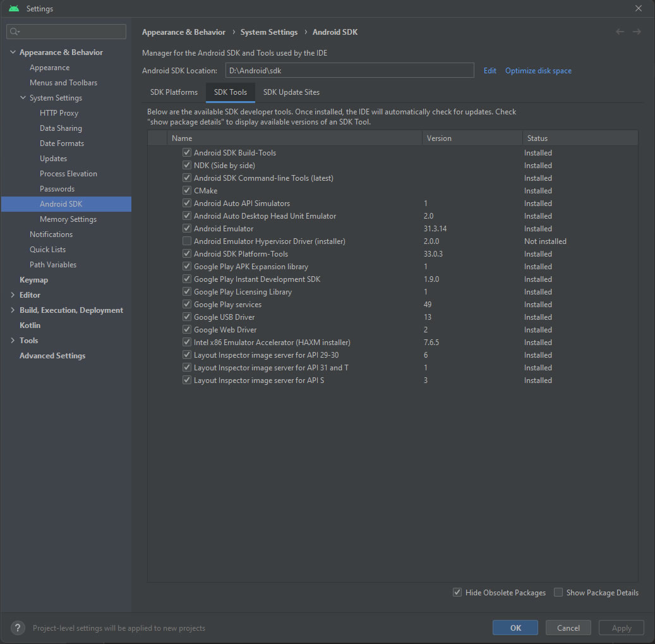Click Appearance & Behavior breadcrumb
Screen dimensions: 655x644
coord(183,32)
